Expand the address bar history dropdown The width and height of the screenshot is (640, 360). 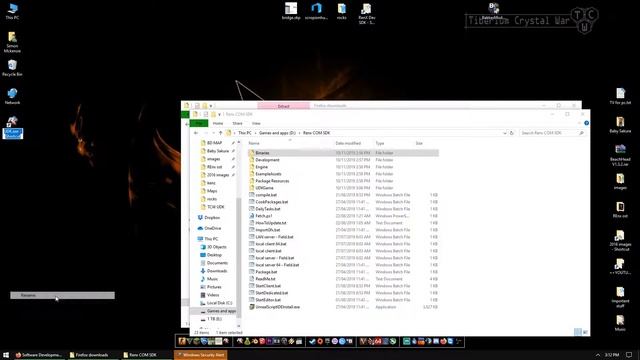pyautogui.click(x=504, y=133)
